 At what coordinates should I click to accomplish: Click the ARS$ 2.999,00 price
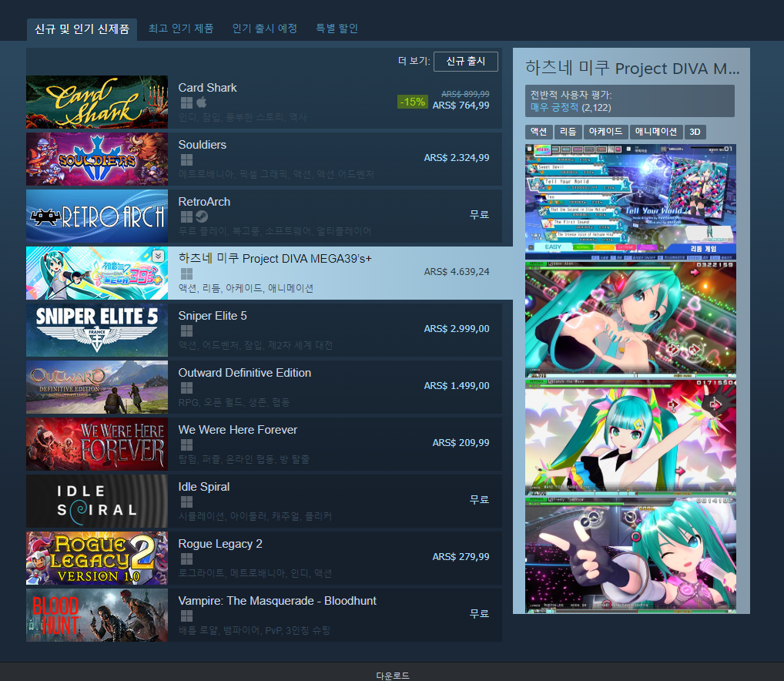(457, 328)
